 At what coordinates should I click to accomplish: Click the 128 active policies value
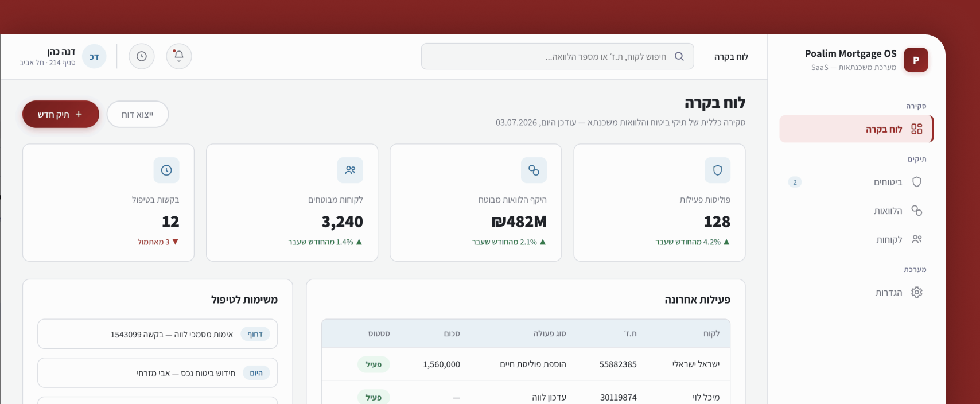click(x=717, y=222)
